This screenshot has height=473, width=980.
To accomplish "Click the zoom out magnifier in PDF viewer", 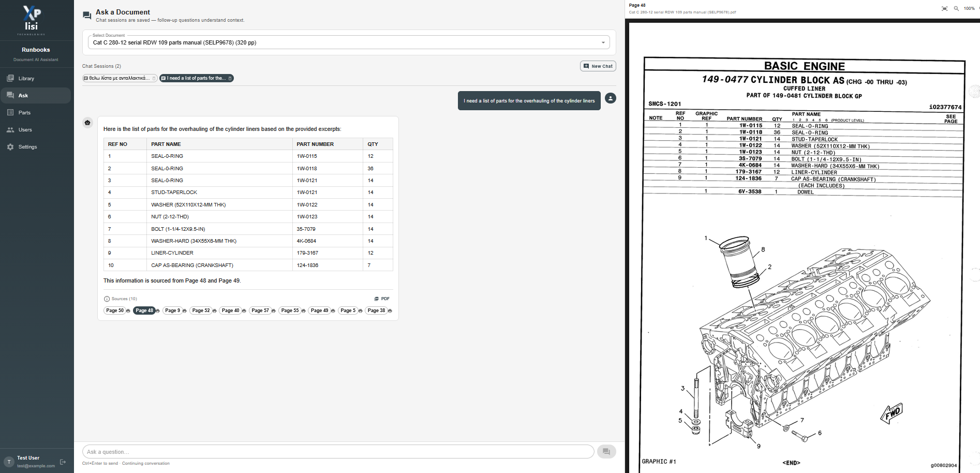I will tap(956, 8).
